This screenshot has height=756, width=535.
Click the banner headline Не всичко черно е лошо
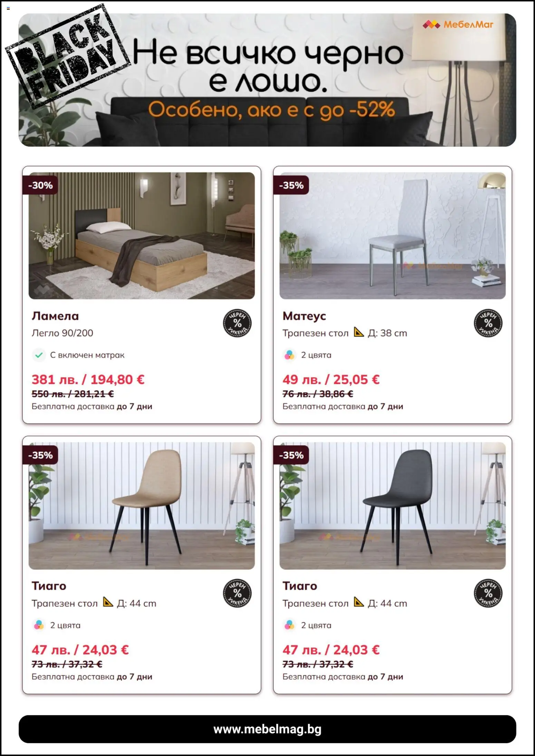click(268, 65)
